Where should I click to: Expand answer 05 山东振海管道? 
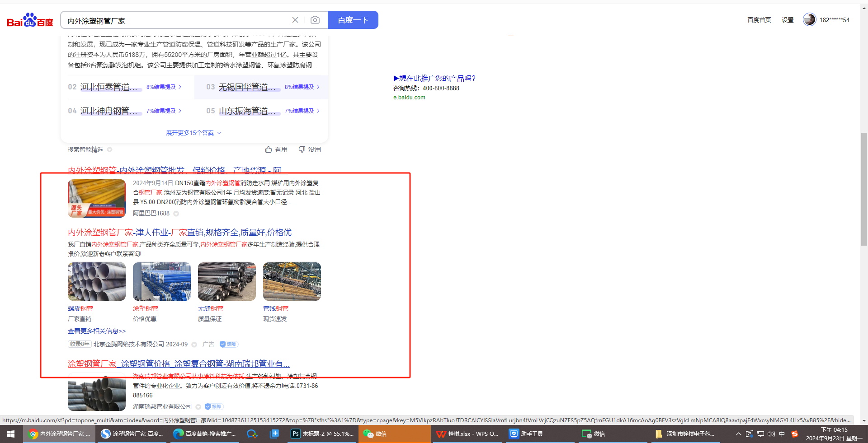[x=263, y=111]
